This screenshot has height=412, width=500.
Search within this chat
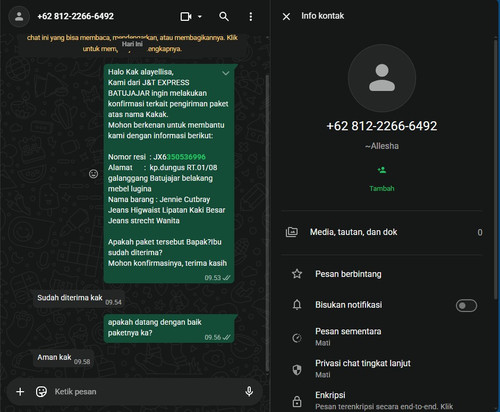(x=224, y=16)
